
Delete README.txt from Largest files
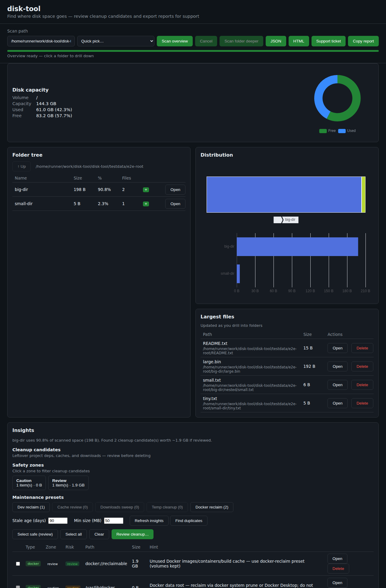point(362,348)
